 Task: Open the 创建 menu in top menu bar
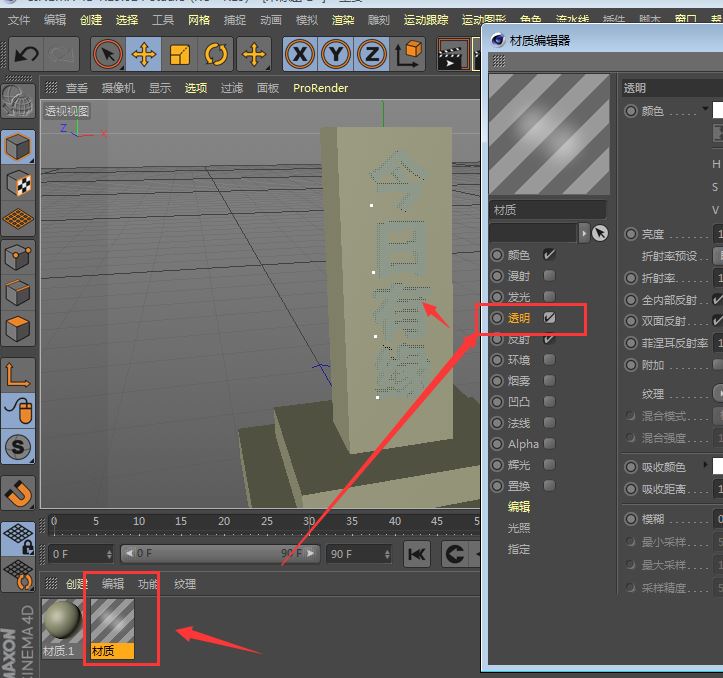[x=91, y=20]
